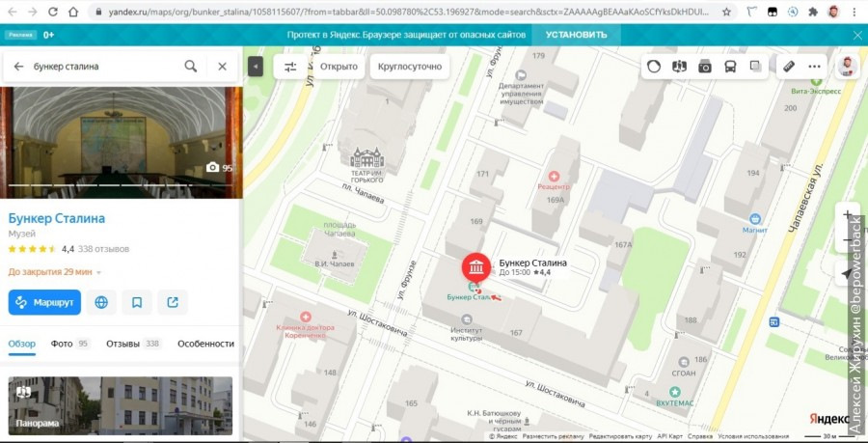Open the Панорама street view thumbnail
868x443 pixels.
(121, 406)
